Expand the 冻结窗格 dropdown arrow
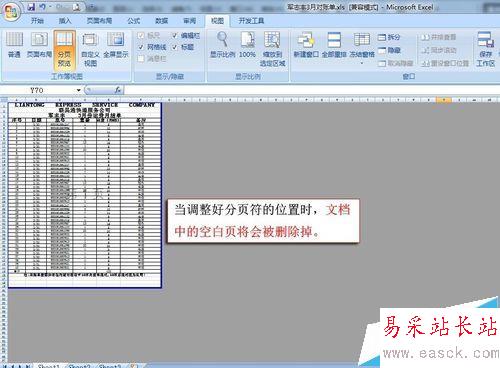500x368 pixels. pyautogui.click(x=362, y=63)
